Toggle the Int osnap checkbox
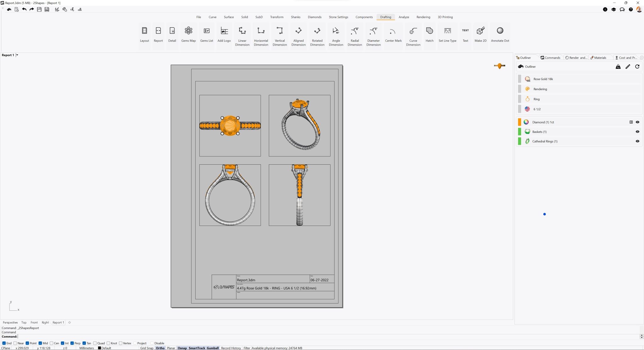The width and height of the screenshot is (644, 350). (x=63, y=343)
